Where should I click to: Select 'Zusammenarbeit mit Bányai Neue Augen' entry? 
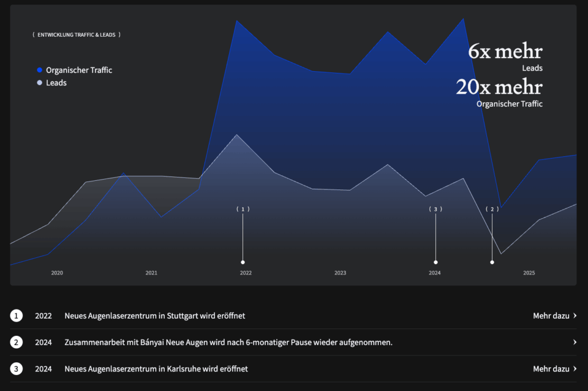coord(229,342)
